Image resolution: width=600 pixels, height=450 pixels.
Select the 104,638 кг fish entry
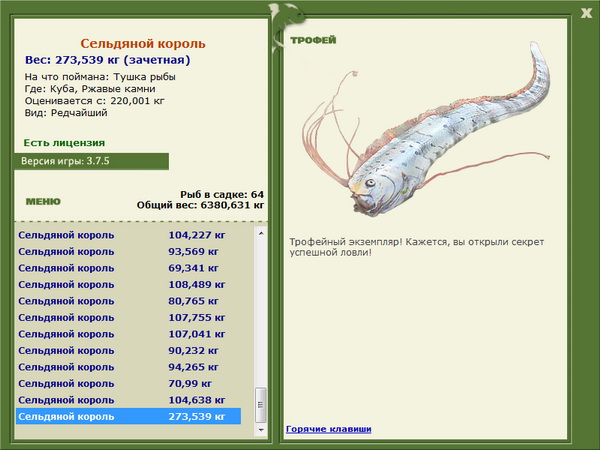coord(129,400)
